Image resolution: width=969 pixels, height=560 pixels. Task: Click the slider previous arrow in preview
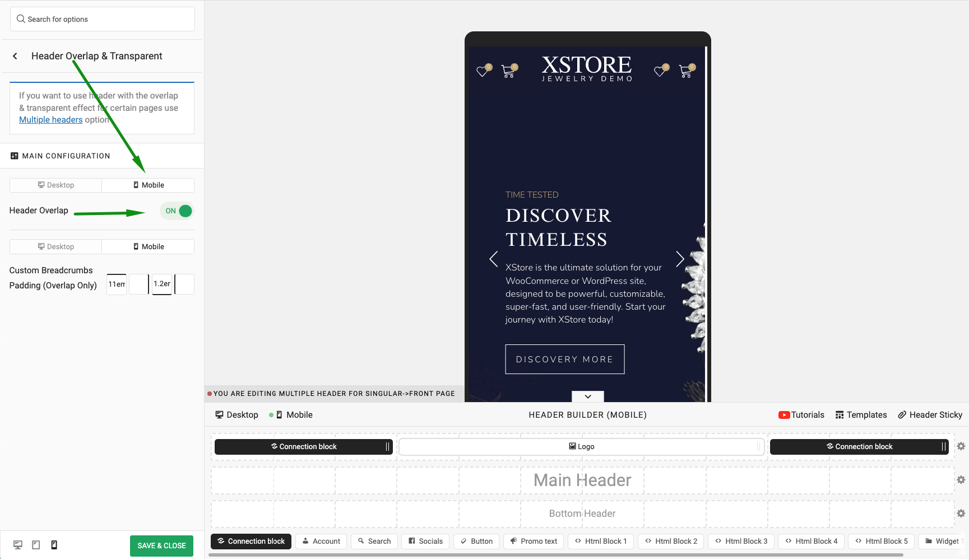click(494, 259)
